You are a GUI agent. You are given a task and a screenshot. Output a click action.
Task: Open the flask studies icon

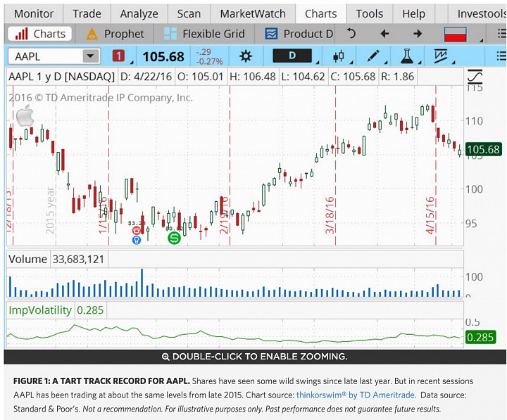(x=407, y=56)
